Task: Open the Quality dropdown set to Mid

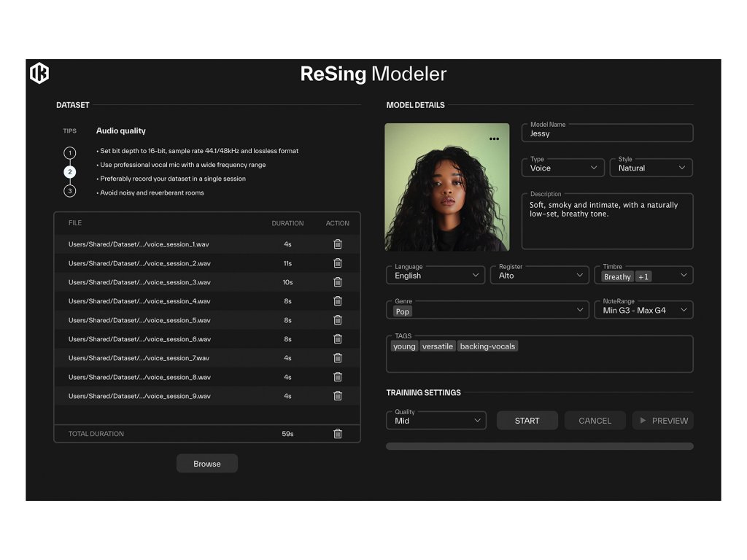Action: 436,421
